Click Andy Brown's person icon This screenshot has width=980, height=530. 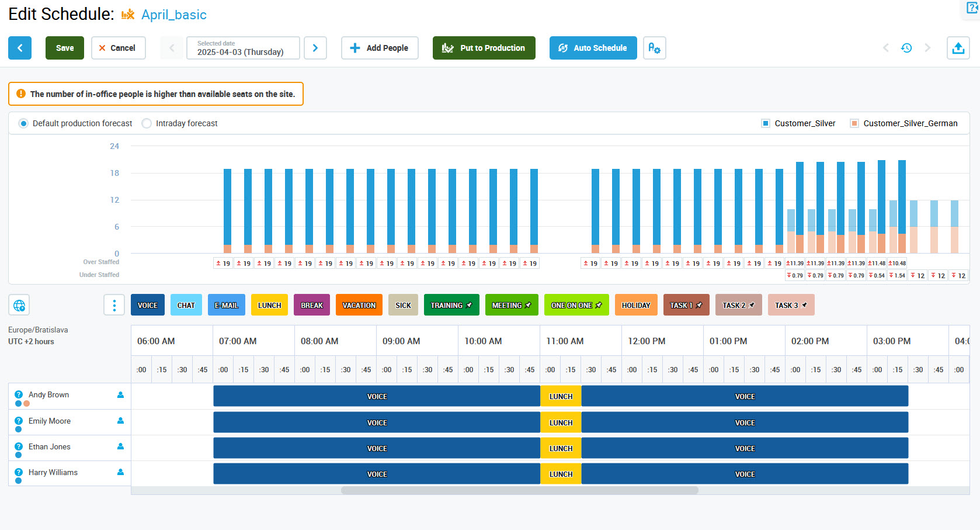coord(120,395)
